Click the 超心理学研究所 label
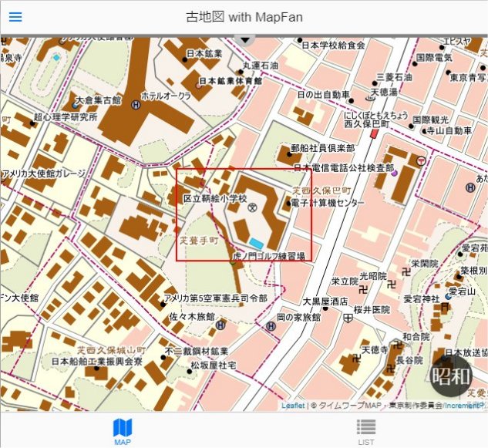Screen dimensions: 488x448 click(66, 117)
